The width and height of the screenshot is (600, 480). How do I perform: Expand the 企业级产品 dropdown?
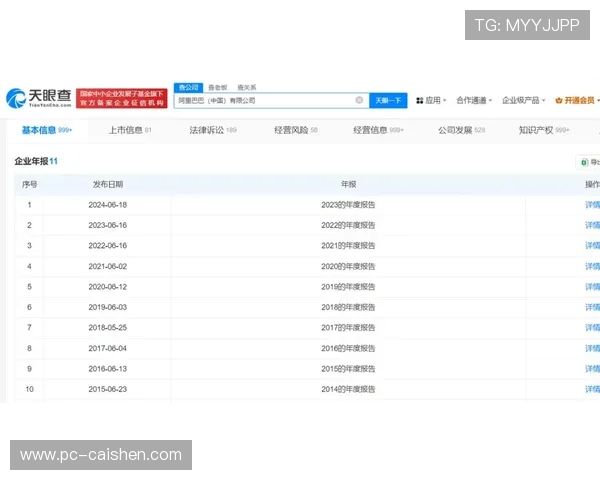coord(523,100)
